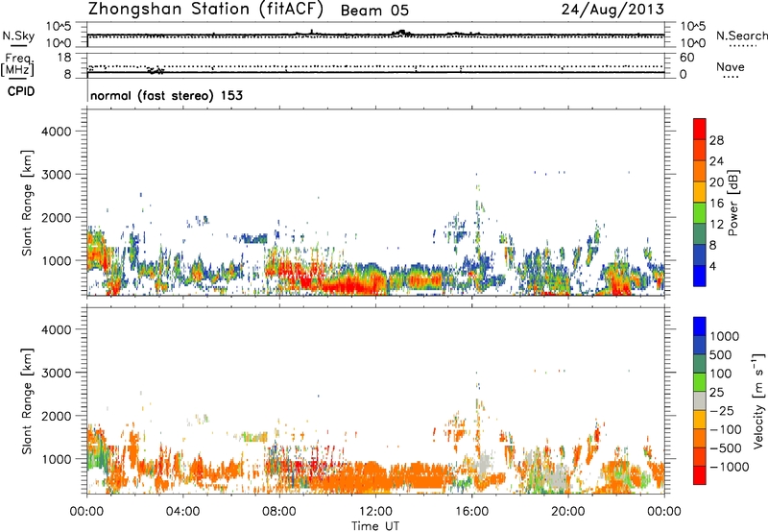Click the 'CPID' label
Image resolution: width=768 pixels, height=532 pixels.
(x=20, y=91)
